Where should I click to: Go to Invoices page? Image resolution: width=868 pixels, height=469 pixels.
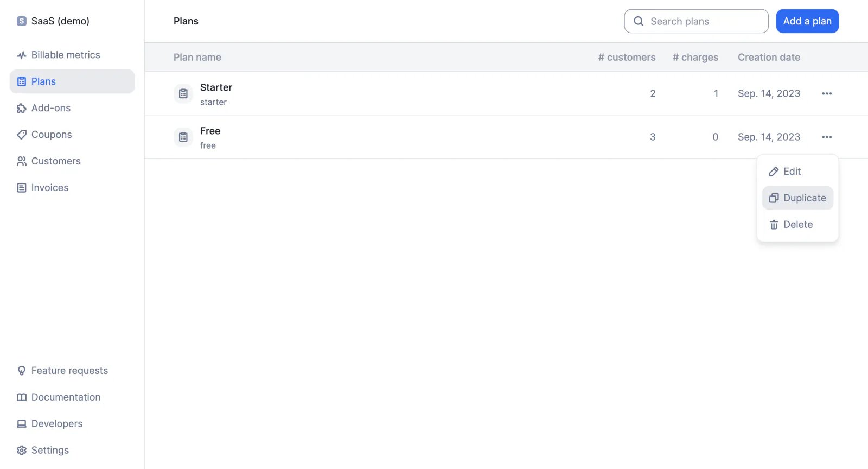pos(72,188)
